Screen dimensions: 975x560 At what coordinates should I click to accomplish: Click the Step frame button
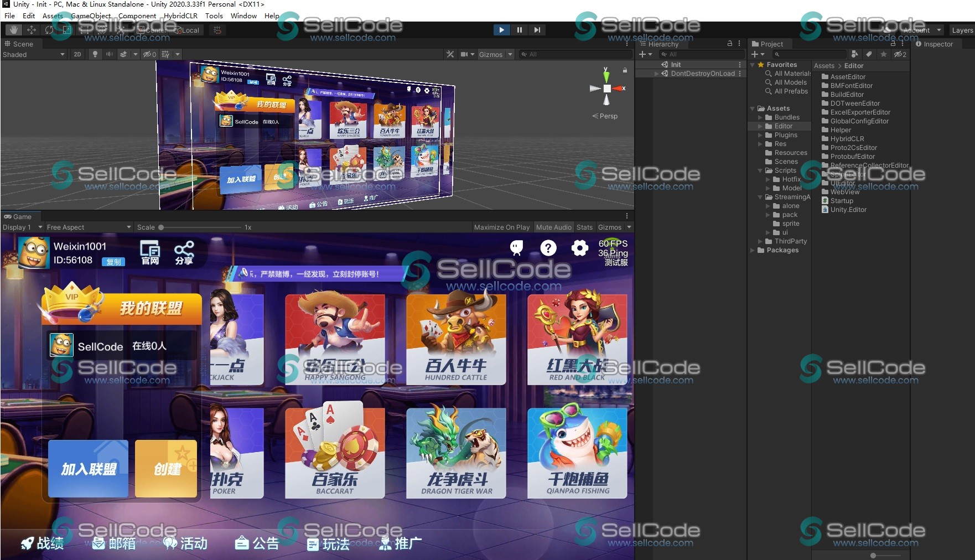coord(537,30)
